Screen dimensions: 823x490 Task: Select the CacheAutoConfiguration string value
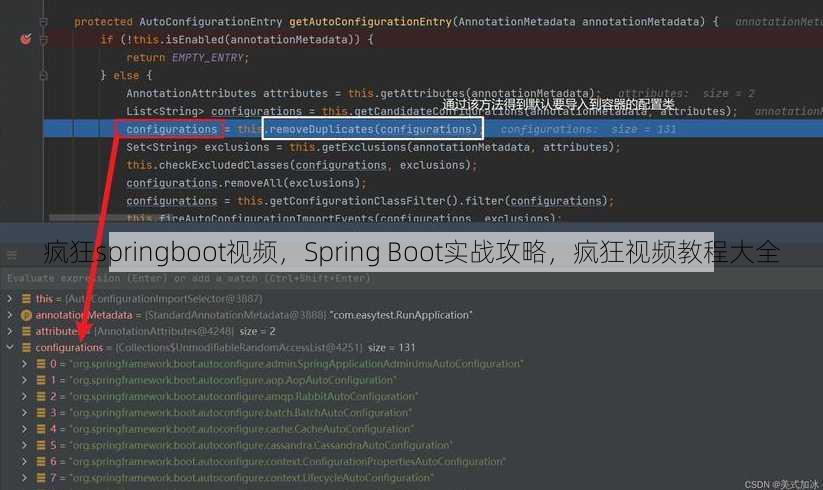pos(241,429)
